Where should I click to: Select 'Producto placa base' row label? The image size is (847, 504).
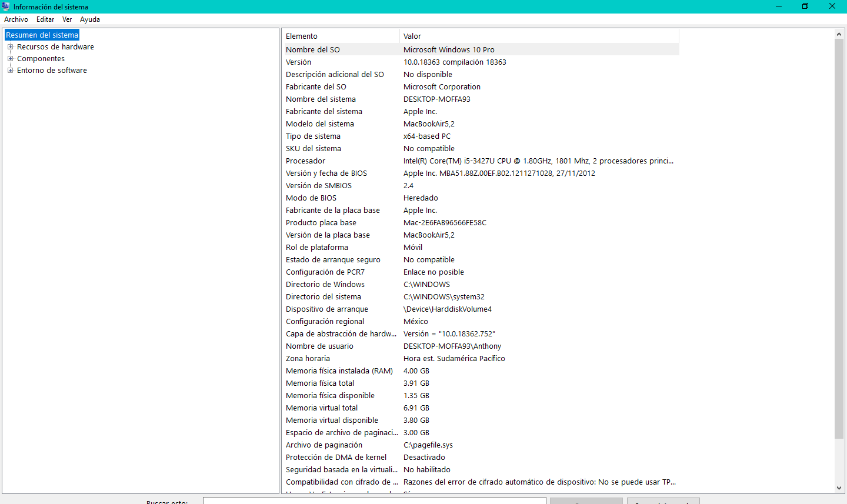[321, 223]
